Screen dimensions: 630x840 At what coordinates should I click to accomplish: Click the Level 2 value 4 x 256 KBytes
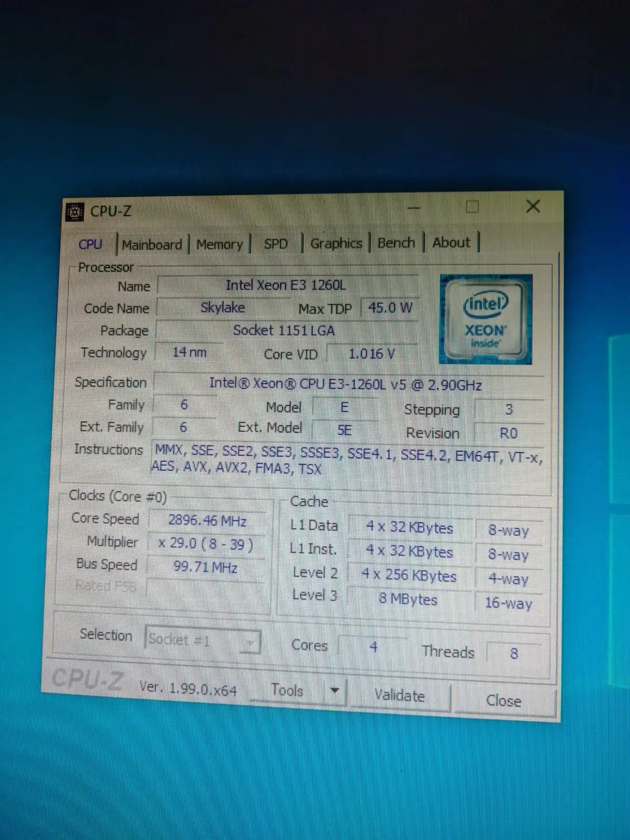pos(409,575)
